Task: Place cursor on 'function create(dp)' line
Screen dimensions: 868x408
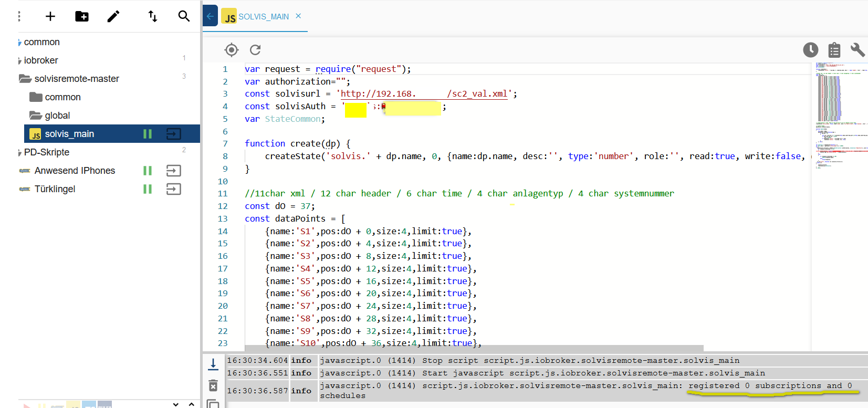Action: pos(297,144)
